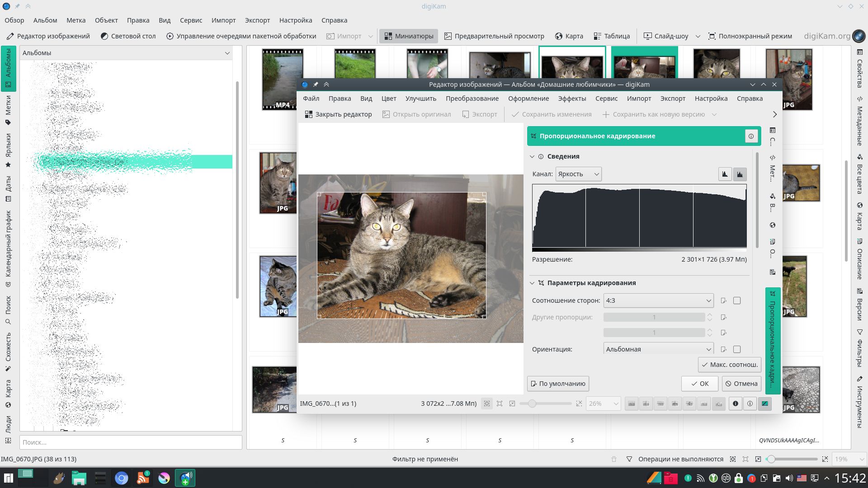868x488 pixels.
Task: Switch main view to Thumbnails
Action: click(x=409, y=36)
